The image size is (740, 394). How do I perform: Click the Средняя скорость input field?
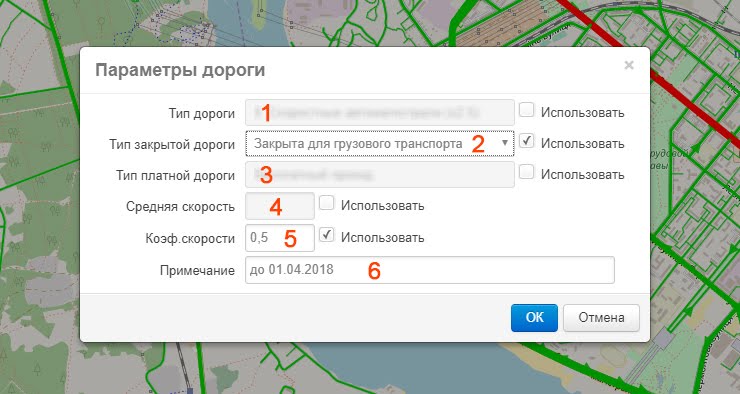coord(280,206)
